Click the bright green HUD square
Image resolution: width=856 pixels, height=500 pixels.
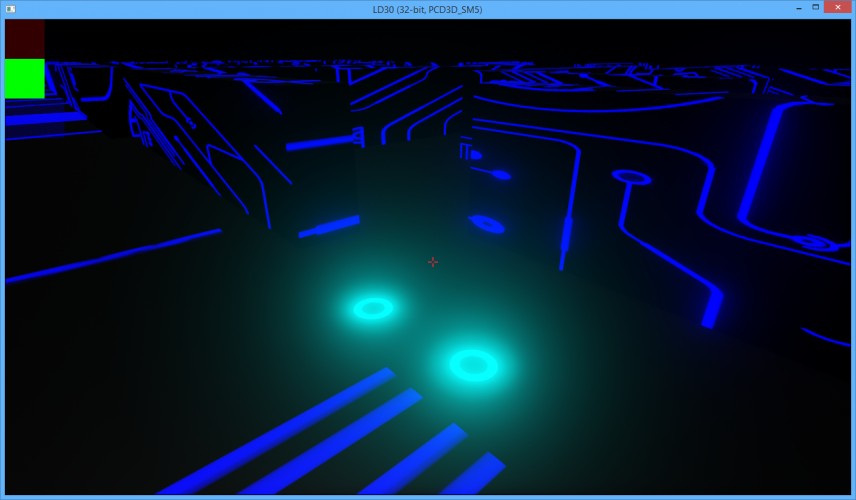click(25, 79)
